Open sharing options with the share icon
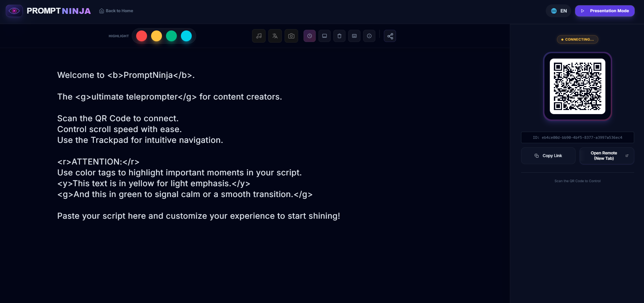This screenshot has height=303, width=644. pos(390,36)
